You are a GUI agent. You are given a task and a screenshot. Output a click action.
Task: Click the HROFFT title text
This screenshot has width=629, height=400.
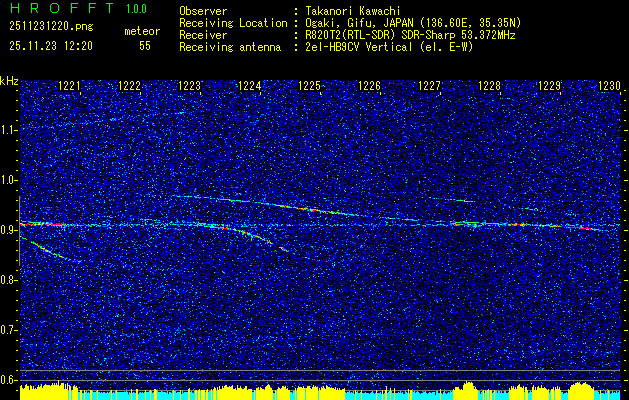tap(62, 8)
